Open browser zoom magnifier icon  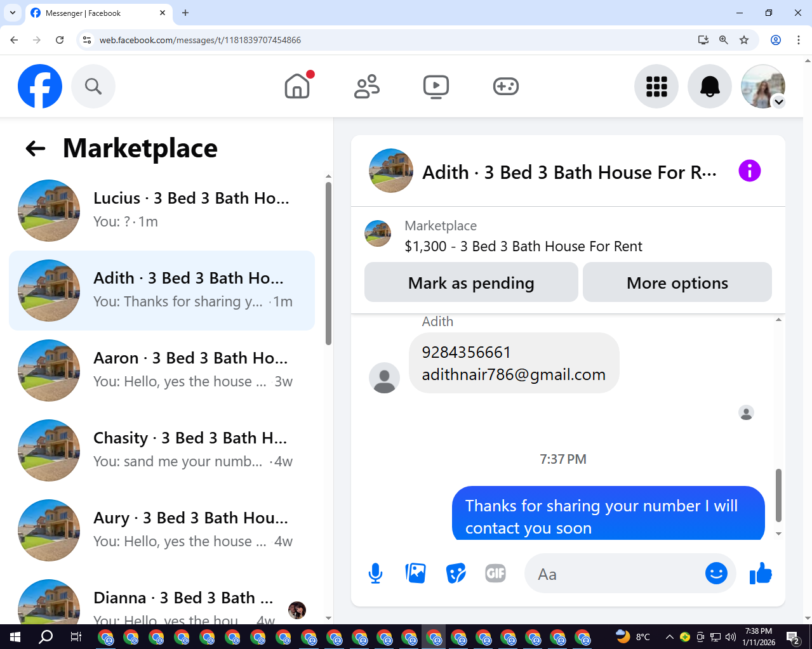click(x=724, y=40)
